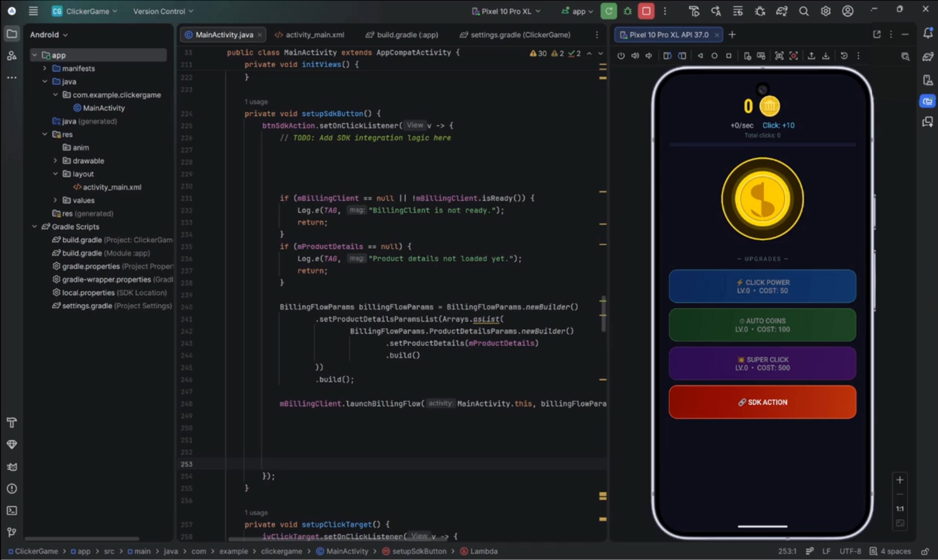Take emulator screenshot icon

tap(779, 56)
